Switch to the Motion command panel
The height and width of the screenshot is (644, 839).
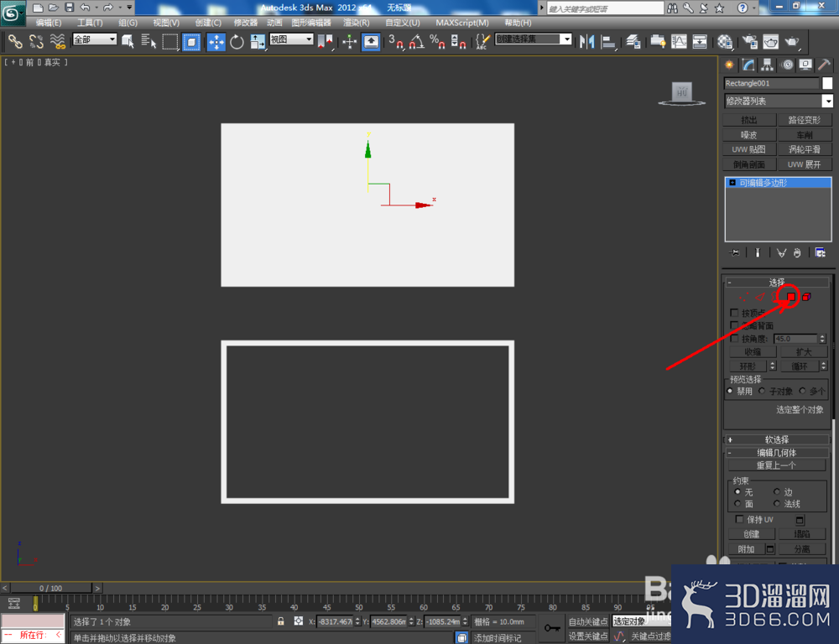[787, 65]
